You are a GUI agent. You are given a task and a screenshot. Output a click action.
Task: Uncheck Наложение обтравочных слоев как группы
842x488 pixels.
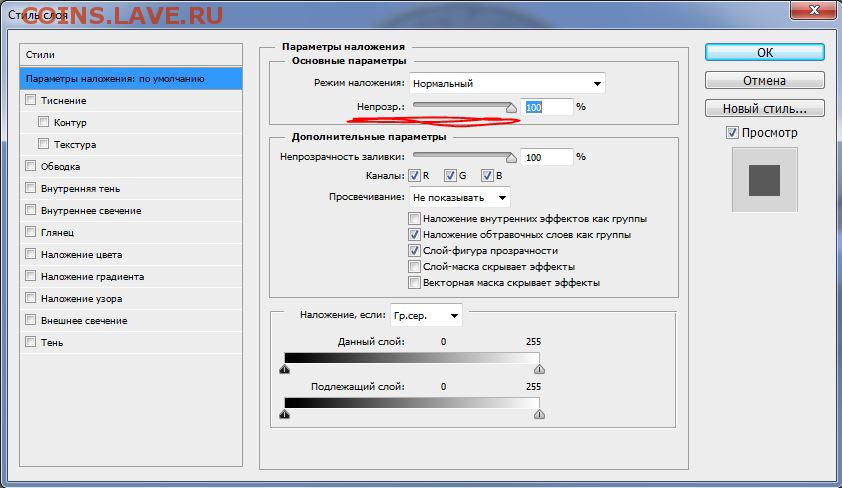coord(414,235)
